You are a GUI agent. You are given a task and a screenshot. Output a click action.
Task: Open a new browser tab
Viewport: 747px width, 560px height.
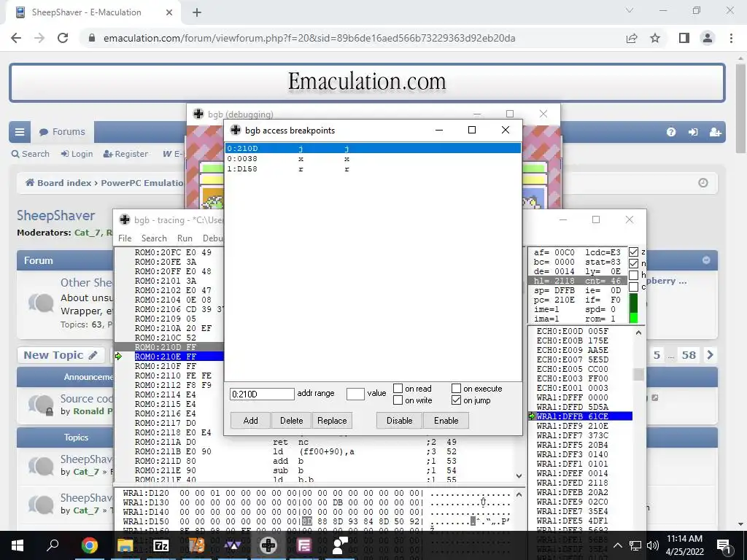pyautogui.click(x=197, y=12)
